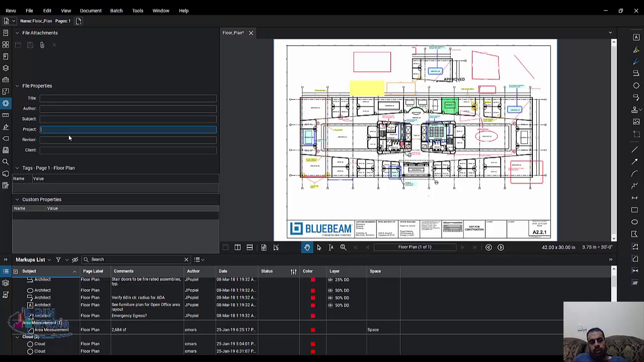
Task: Clear the markups search with X button
Action: pyautogui.click(x=186, y=259)
